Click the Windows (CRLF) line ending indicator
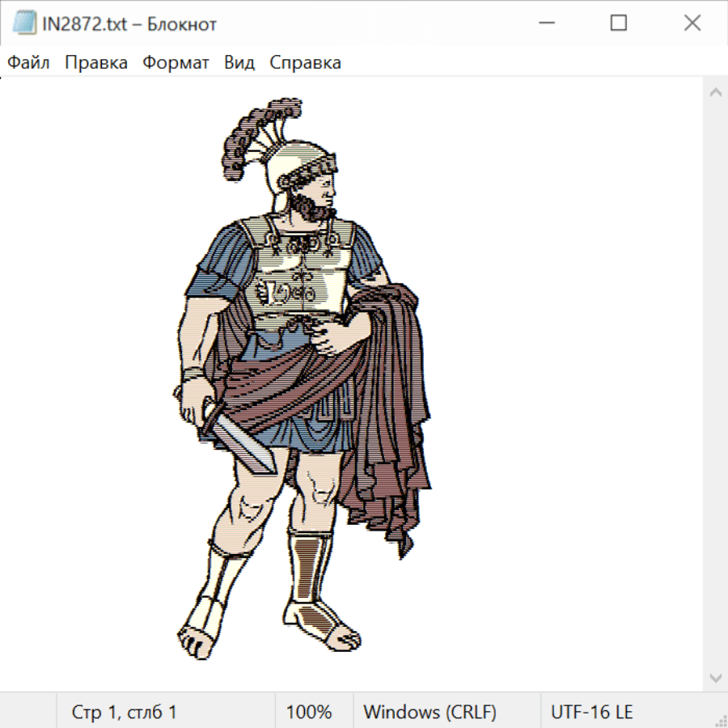Image resolution: width=728 pixels, height=728 pixels. click(430, 712)
